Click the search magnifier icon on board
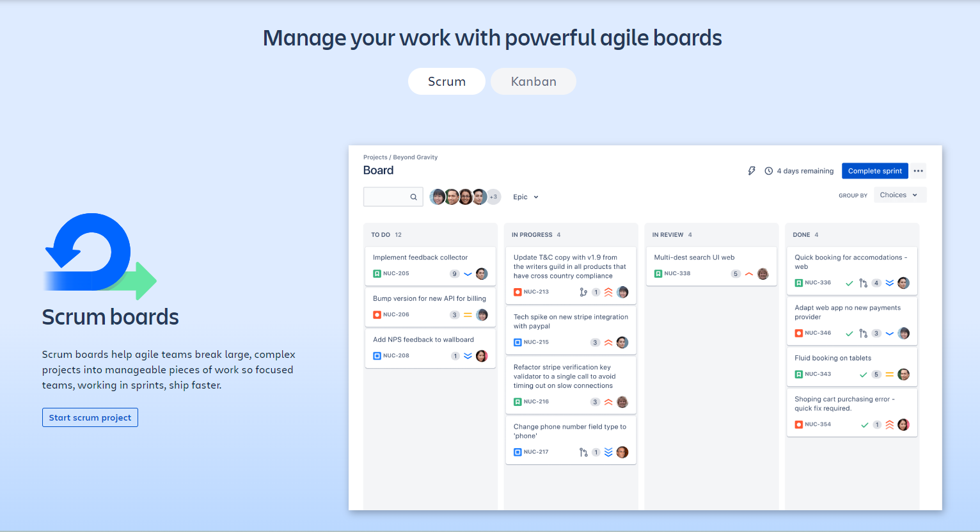The image size is (980, 532). point(413,197)
